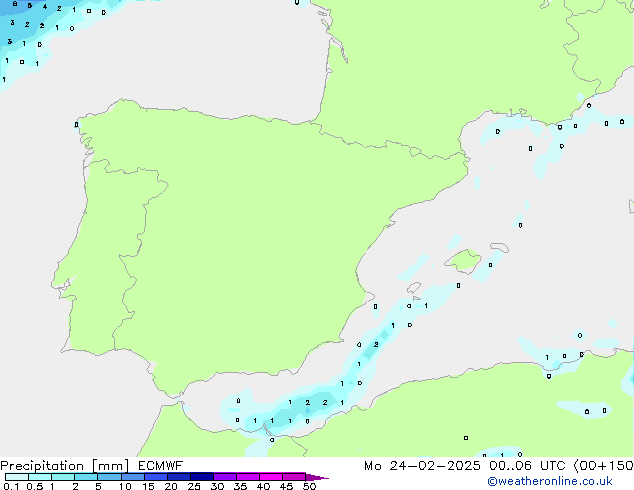Select the 10–15 mm legend color swatch

click(132, 477)
